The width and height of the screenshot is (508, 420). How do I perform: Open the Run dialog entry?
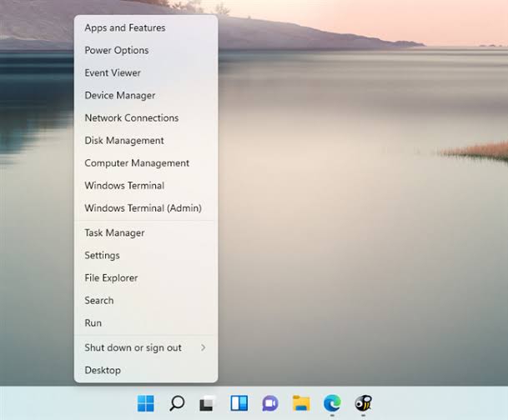point(146,322)
